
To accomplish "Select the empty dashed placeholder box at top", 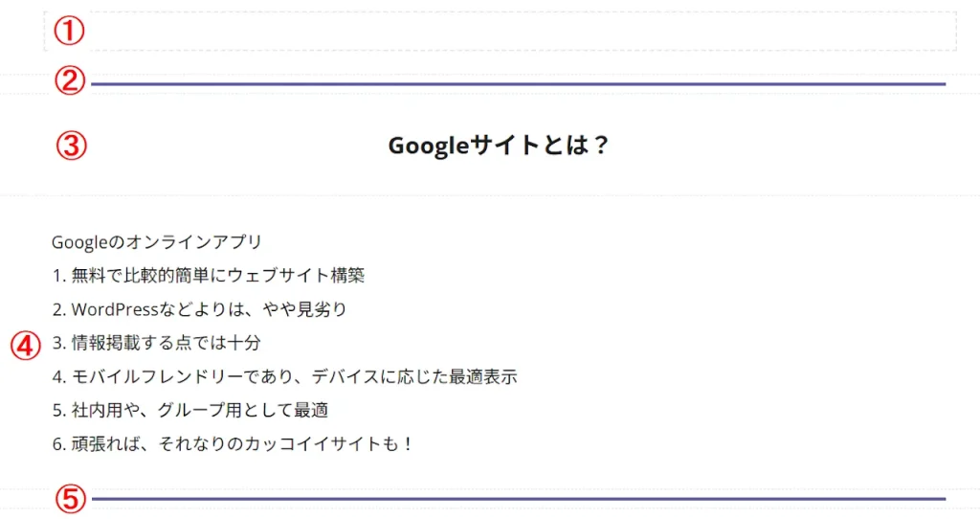I will [517, 32].
